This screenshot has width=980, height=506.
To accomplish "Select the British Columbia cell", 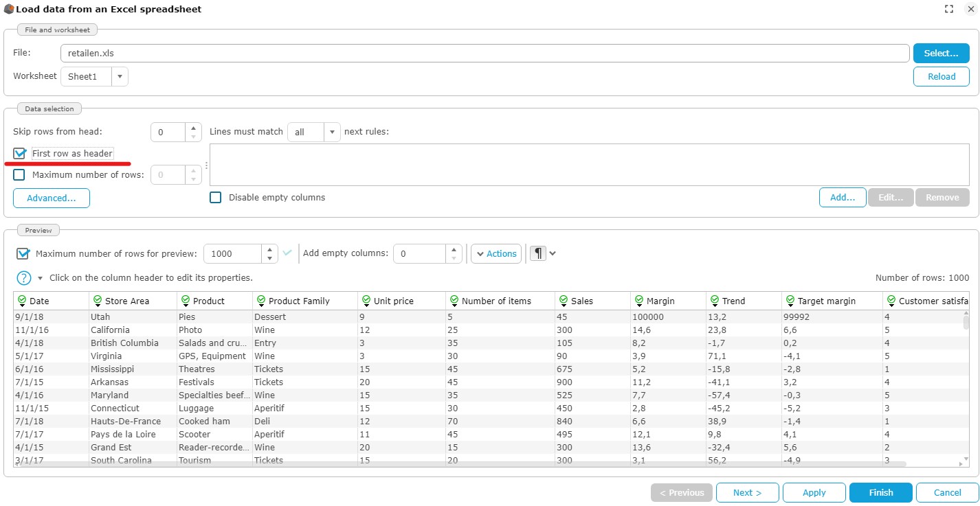I will [x=133, y=343].
